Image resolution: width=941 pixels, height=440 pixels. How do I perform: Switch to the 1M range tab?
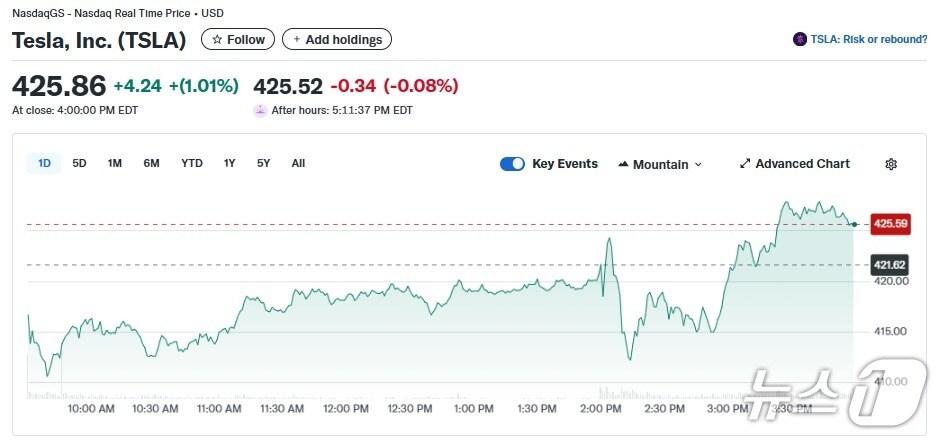pyautogui.click(x=115, y=163)
